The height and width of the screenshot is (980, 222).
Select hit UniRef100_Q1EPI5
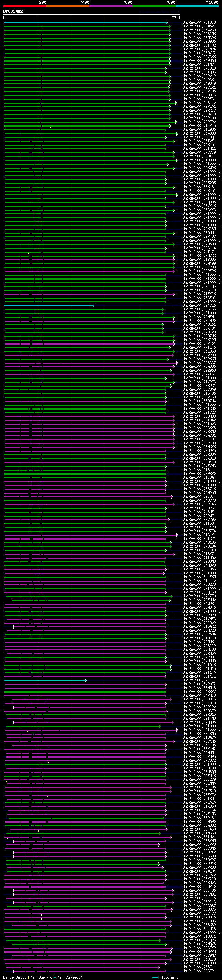click(199, 125)
